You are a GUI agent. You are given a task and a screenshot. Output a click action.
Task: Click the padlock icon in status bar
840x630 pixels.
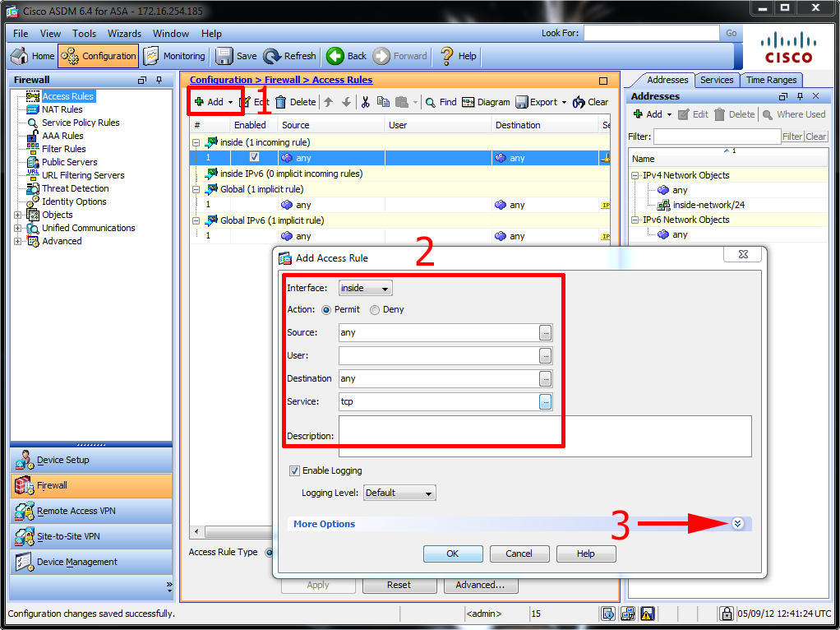(x=727, y=613)
